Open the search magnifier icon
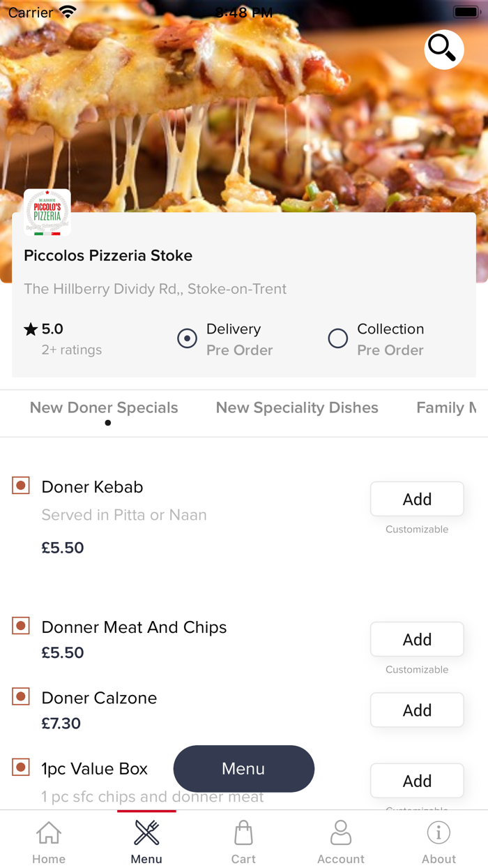The height and width of the screenshot is (868, 488). pyautogui.click(x=443, y=50)
